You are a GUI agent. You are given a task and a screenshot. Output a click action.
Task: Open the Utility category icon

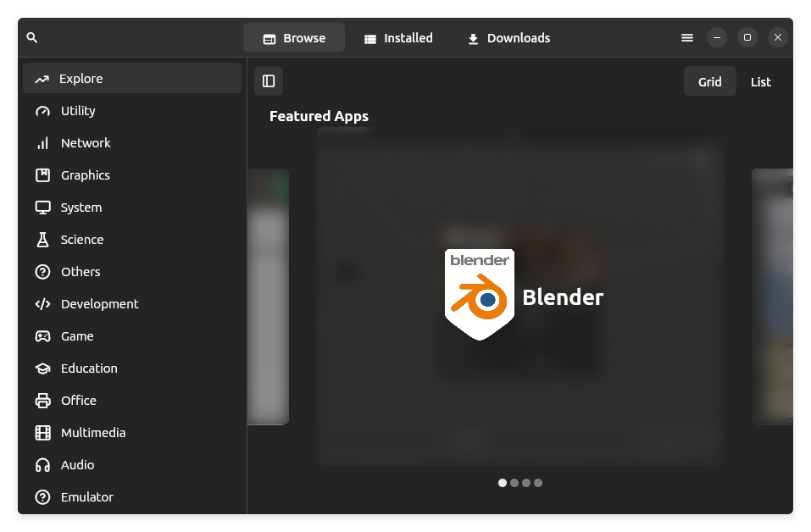pos(42,111)
